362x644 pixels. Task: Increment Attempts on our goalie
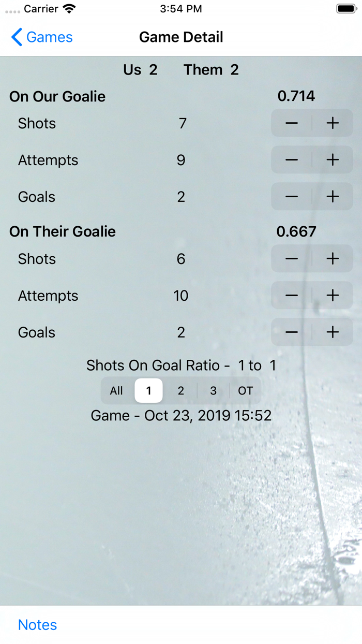(x=333, y=160)
